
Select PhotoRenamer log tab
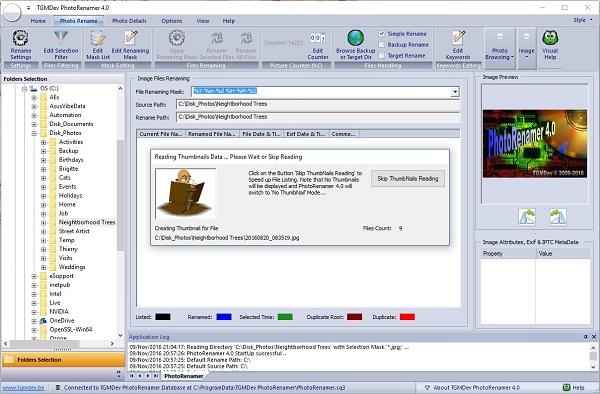pos(184,376)
